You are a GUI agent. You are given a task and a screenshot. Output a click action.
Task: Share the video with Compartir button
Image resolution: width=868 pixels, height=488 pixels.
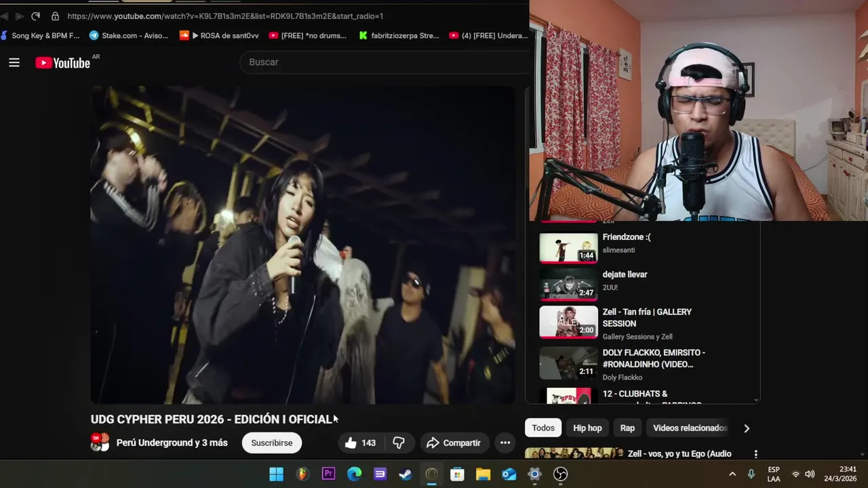[x=454, y=443]
